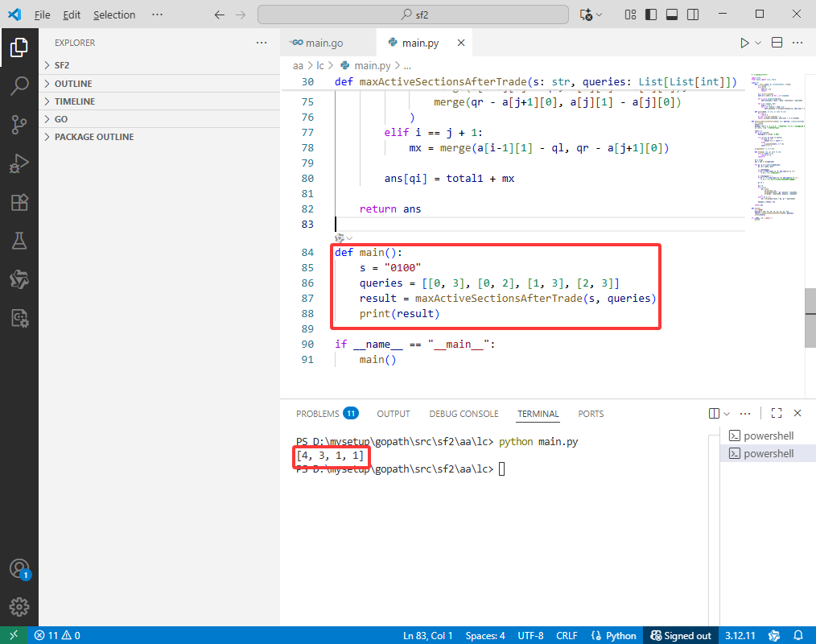Click the aa breadcrumb segment
This screenshot has width=816, height=644.
[298, 65]
